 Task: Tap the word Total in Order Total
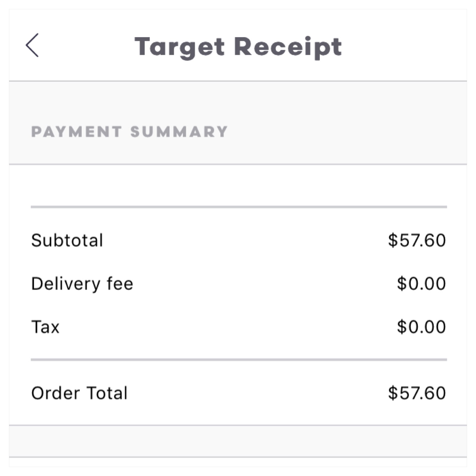(107, 393)
